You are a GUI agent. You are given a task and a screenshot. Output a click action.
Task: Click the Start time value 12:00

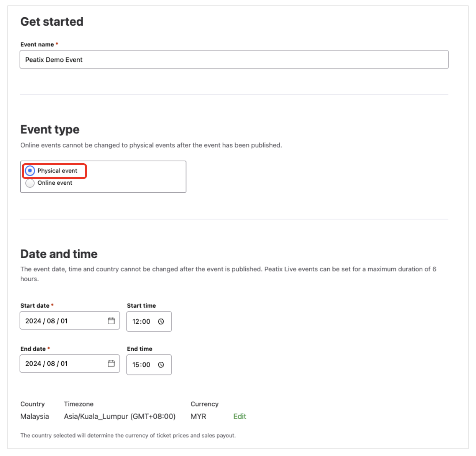point(141,321)
